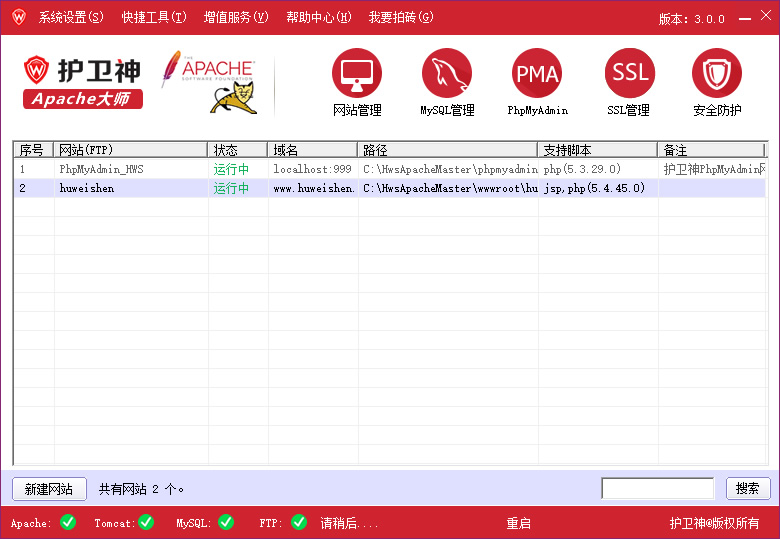Viewport: 780px width, 539px height.
Task: Click the www.huweishen. domain cell
Action: [x=314, y=188]
